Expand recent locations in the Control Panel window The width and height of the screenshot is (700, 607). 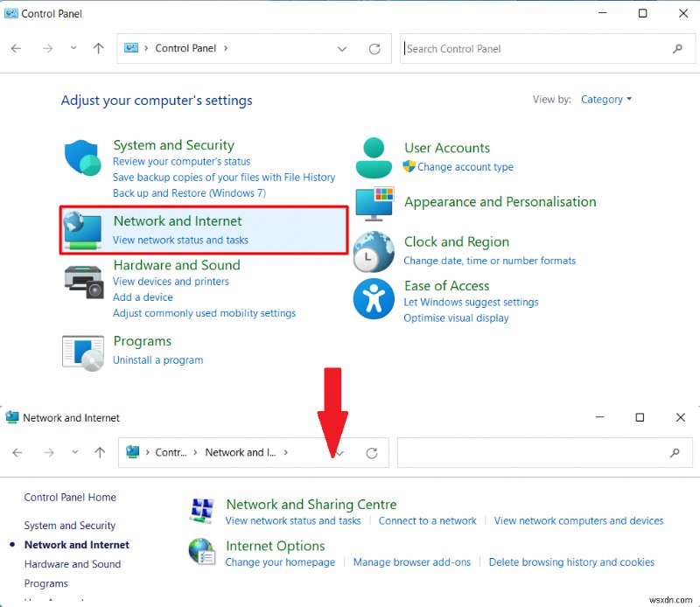click(73, 48)
